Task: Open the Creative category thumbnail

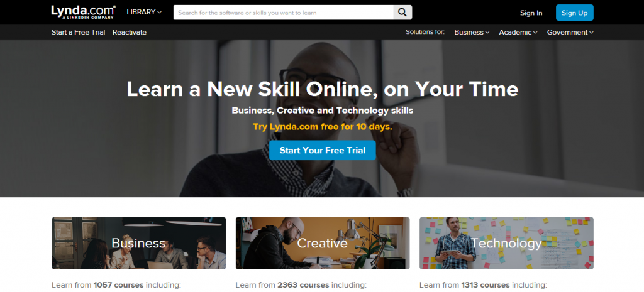Action: (323, 243)
